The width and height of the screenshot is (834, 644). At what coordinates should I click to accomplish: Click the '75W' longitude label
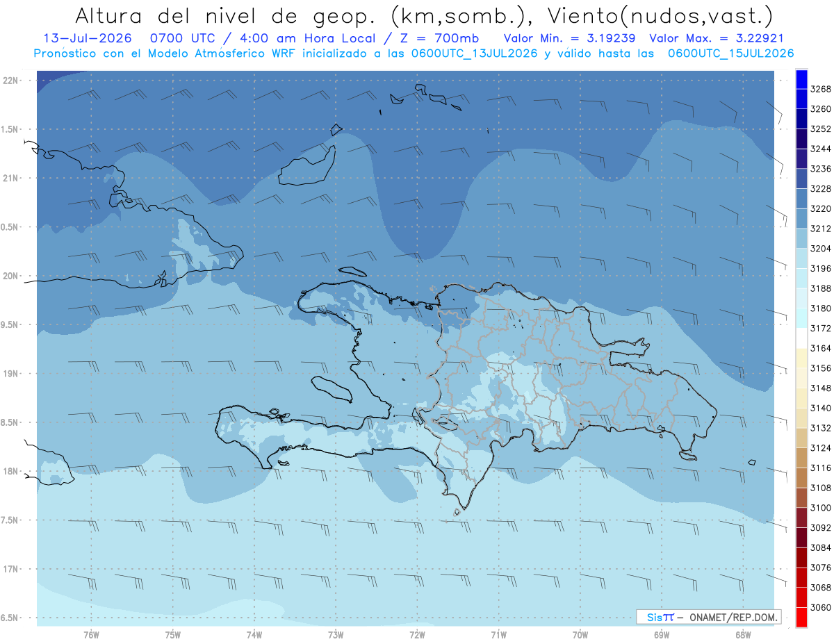(x=173, y=634)
